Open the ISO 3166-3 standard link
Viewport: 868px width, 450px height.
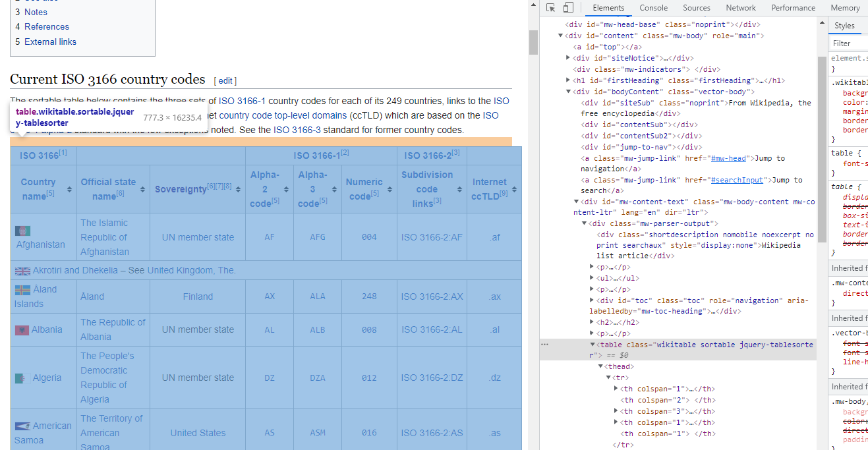(297, 130)
